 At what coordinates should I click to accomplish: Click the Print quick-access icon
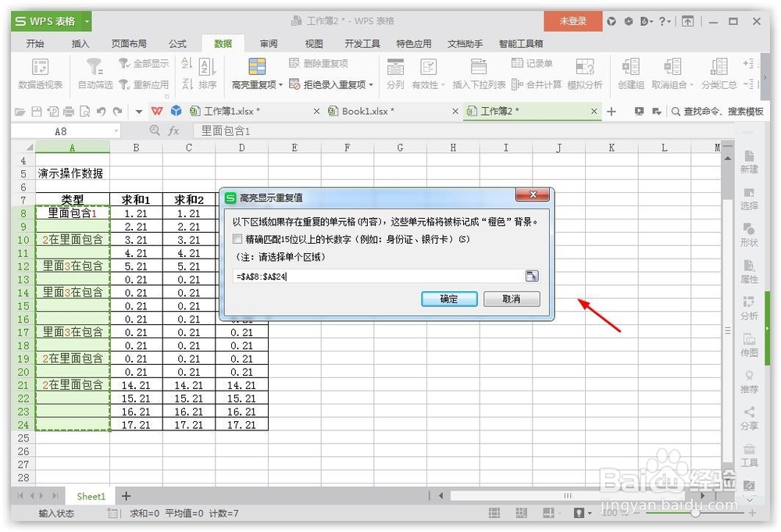pos(69,112)
